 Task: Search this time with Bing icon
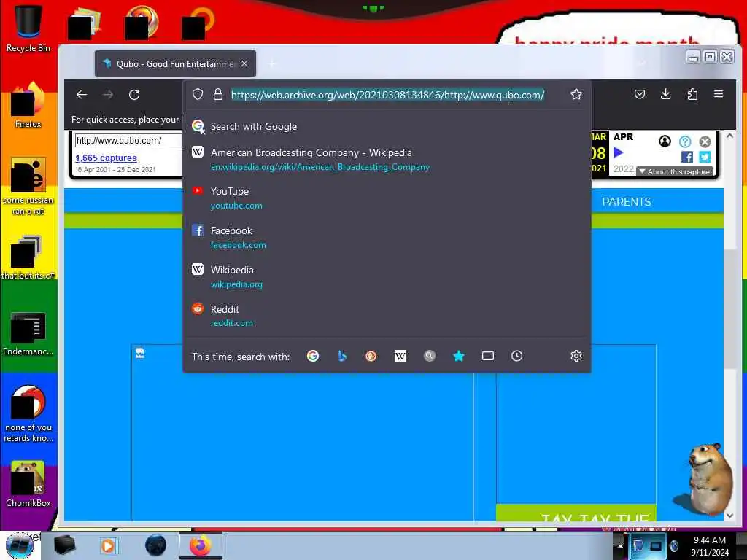[342, 356]
